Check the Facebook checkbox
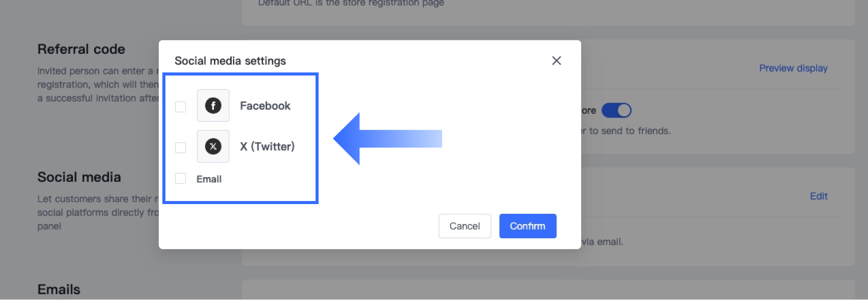 pos(180,107)
